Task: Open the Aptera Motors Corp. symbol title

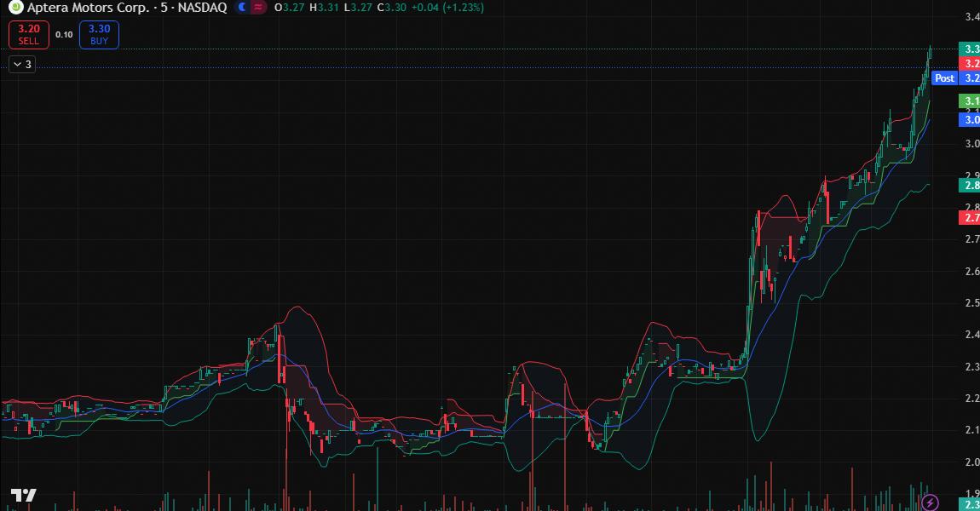Action: click(88, 8)
